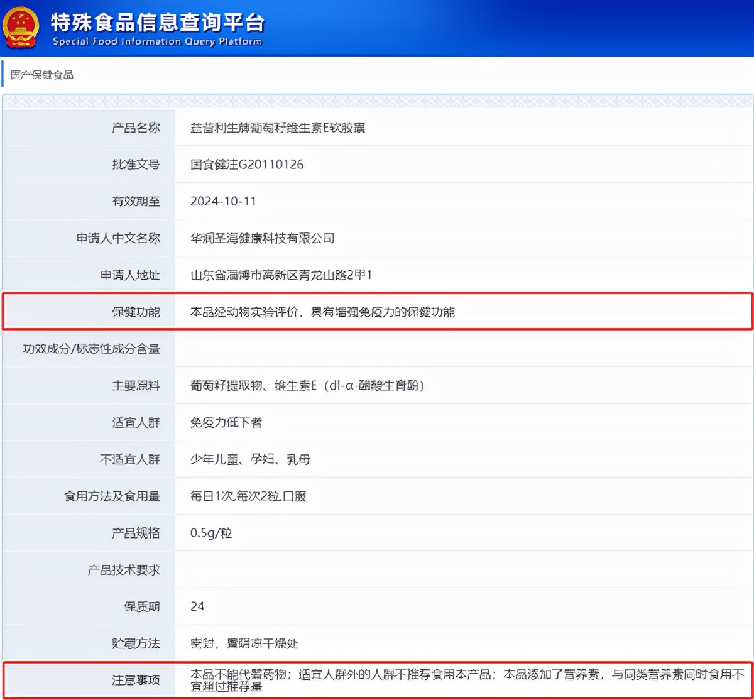Click the 主要原料 ingredients text
The image size is (754, 700).
(x=307, y=386)
